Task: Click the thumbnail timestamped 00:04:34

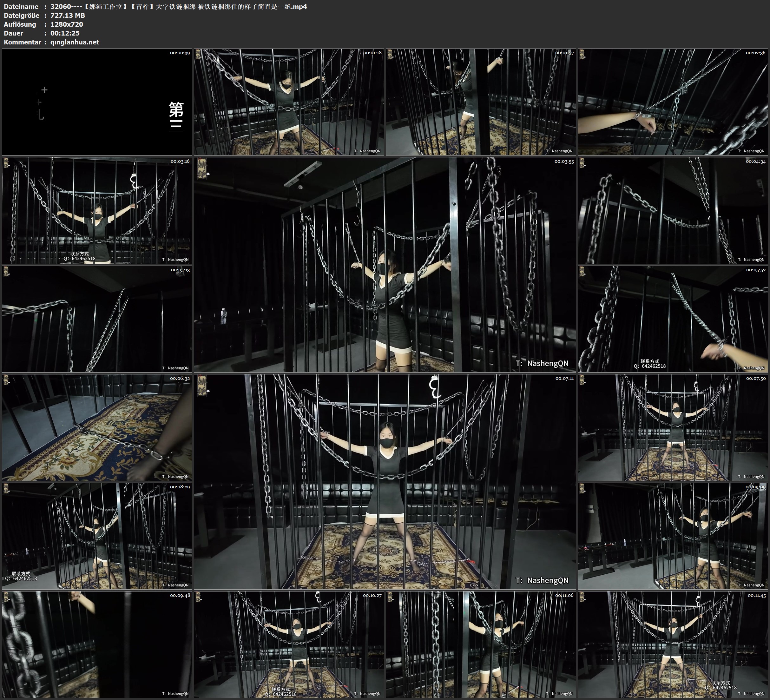Action: click(x=673, y=210)
